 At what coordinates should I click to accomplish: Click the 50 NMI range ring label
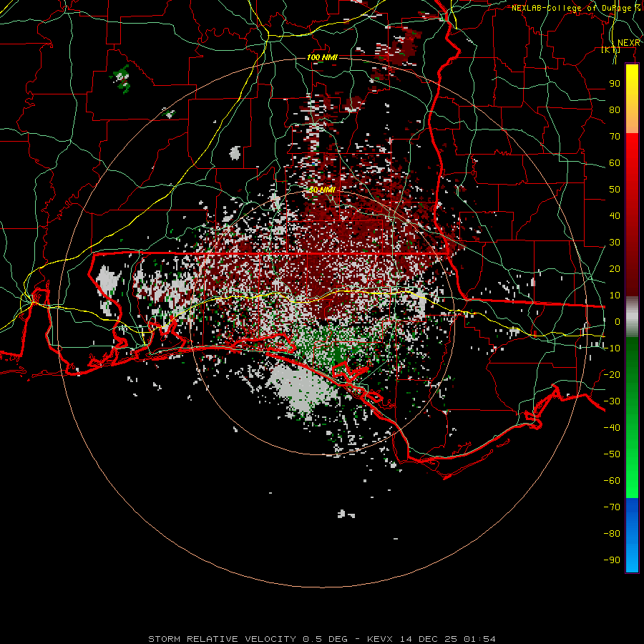(322, 190)
